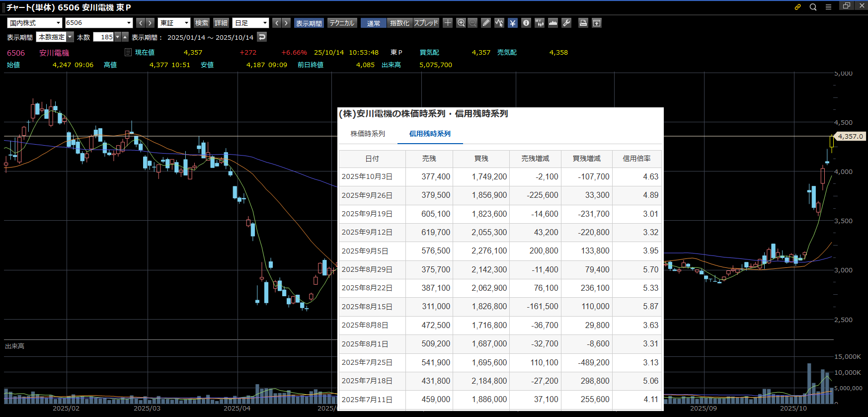Screen dimensions: 868x417
Task: Switch chart mode to 指数化
Action: point(399,23)
